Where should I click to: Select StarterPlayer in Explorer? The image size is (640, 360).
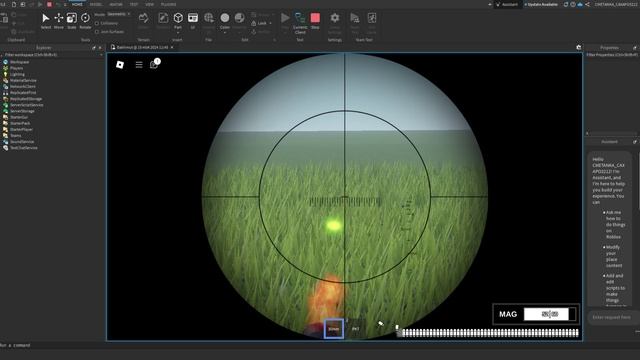[21, 129]
